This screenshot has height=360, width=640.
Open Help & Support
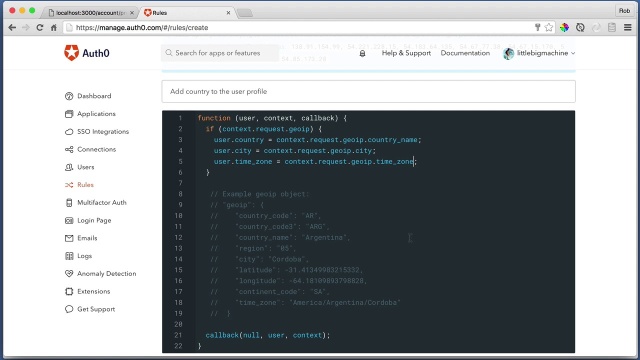click(406, 53)
